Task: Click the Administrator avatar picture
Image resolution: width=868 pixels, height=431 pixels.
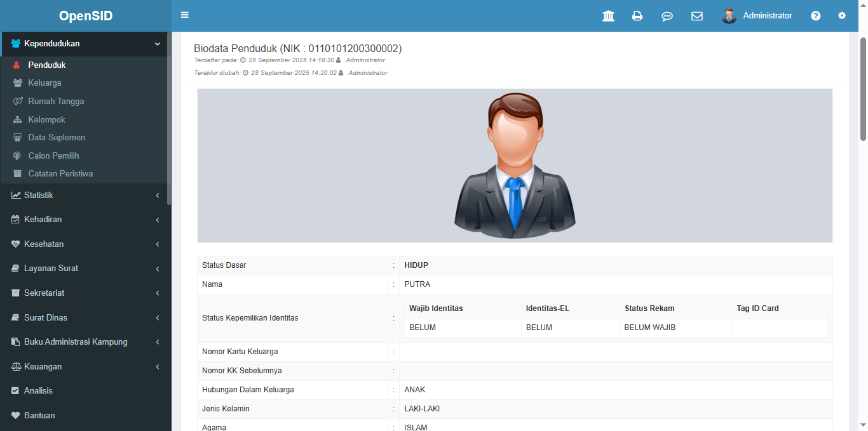Action: pyautogui.click(x=729, y=16)
